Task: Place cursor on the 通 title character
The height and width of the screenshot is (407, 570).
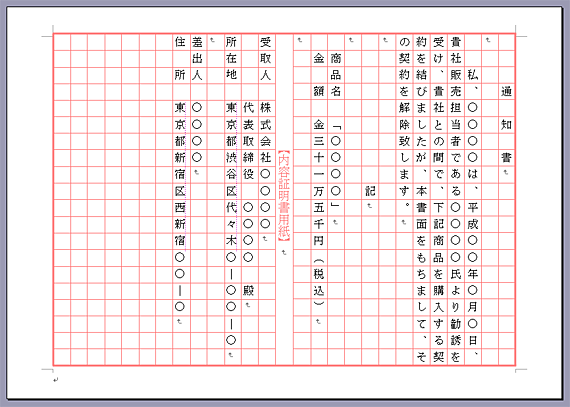Action: pos(506,91)
